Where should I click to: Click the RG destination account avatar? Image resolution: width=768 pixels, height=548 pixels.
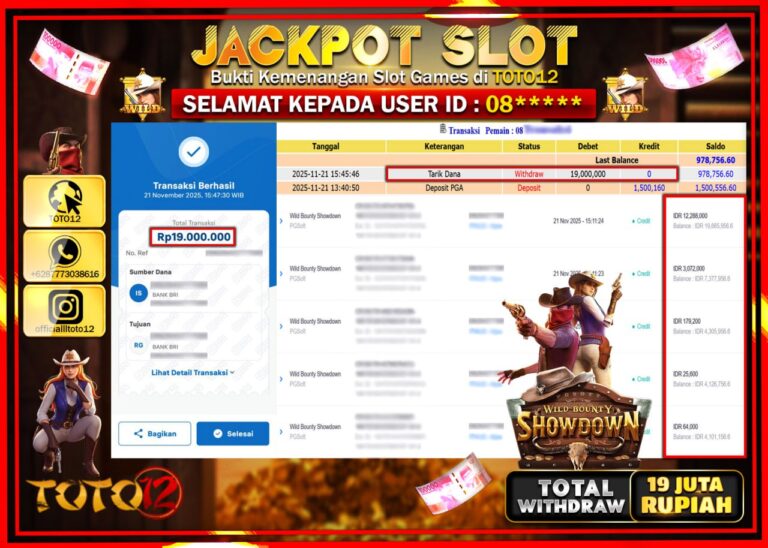[x=139, y=345]
